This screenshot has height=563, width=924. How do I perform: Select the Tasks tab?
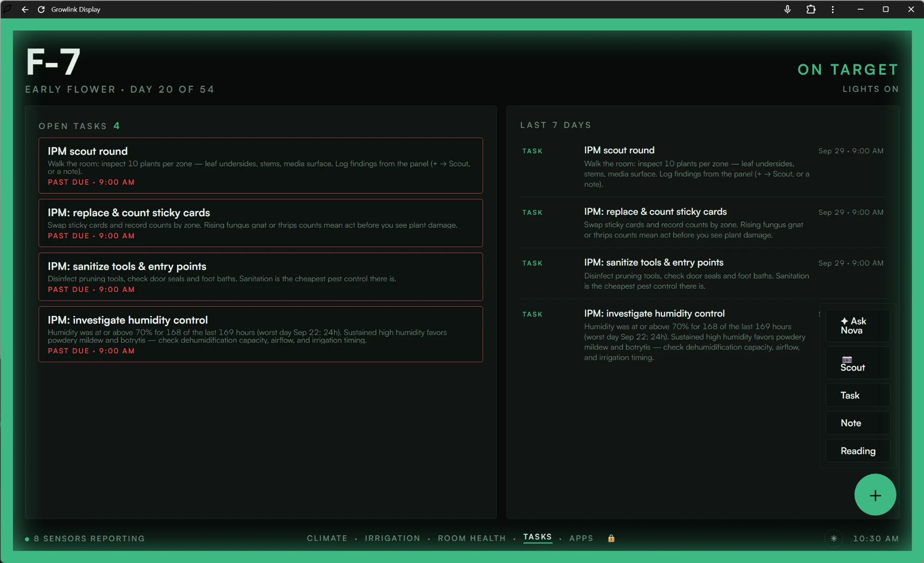[x=537, y=537]
